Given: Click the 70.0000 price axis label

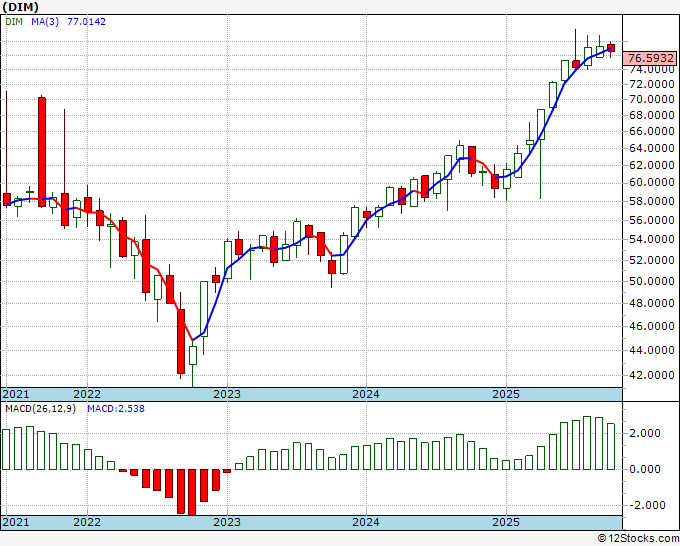Looking at the screenshot, I should (652, 99).
